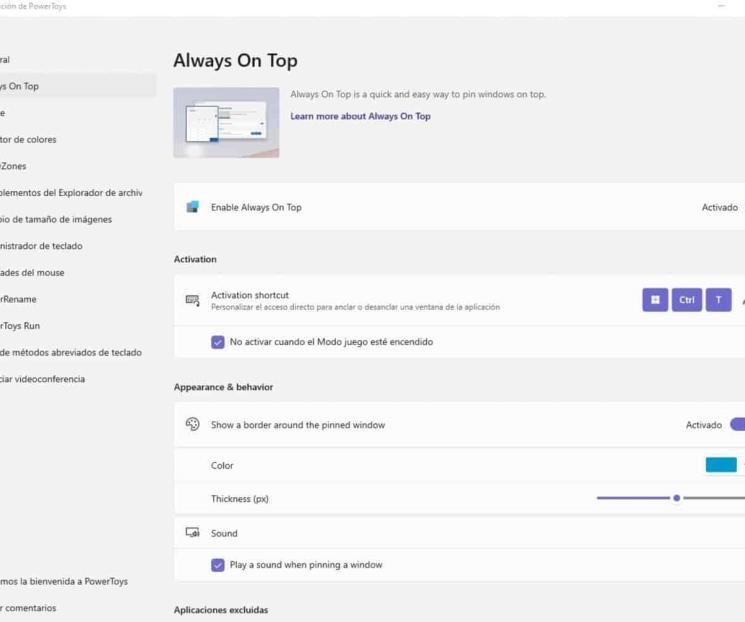Viewport: 745px width, 622px height.
Task: Uncheck Play a sound when pinning a window
Action: pyautogui.click(x=218, y=565)
